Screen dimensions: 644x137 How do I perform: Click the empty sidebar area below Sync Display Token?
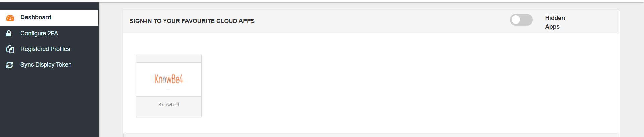coord(49,104)
